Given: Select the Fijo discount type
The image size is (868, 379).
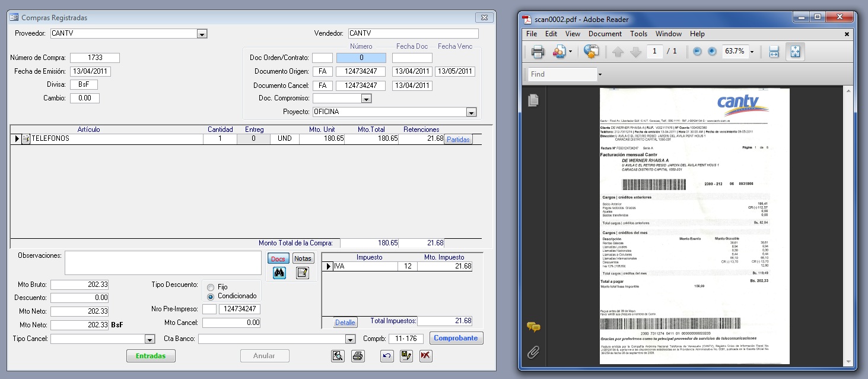Looking at the screenshot, I should point(210,287).
